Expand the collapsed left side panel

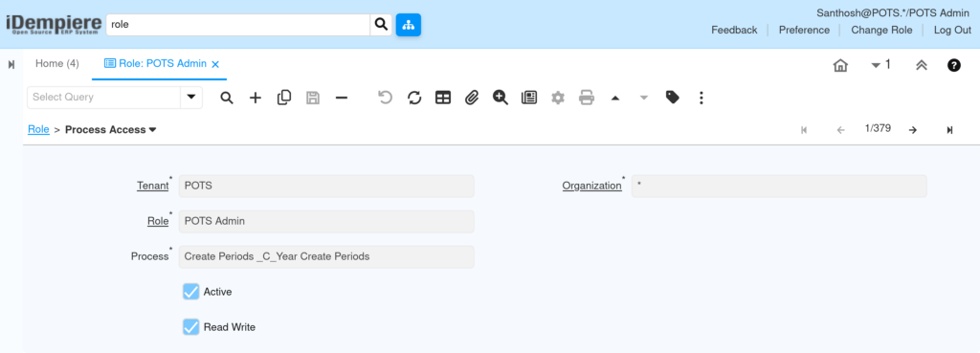pos(11,64)
